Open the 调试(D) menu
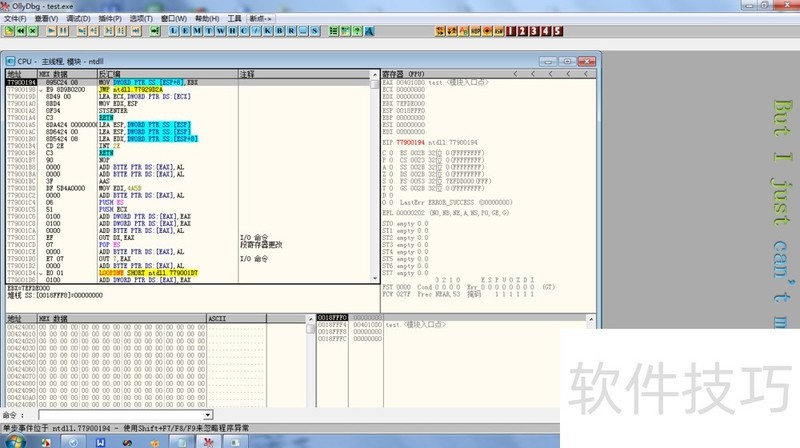The height and width of the screenshot is (448, 800). coord(78,18)
